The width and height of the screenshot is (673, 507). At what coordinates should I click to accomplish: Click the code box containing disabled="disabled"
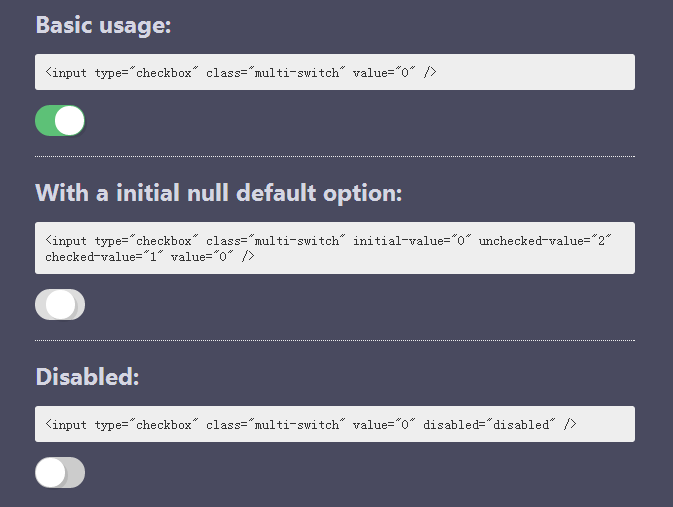point(335,424)
